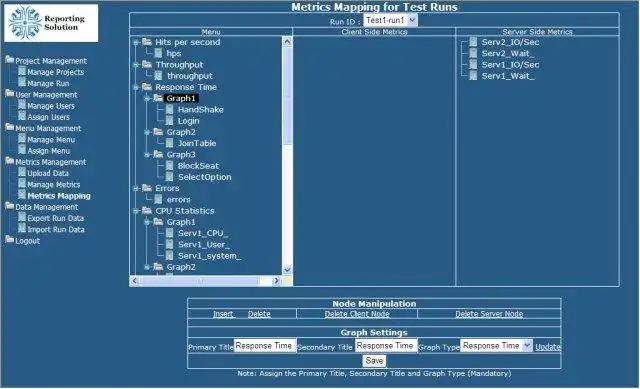Collapse the Throughput tree node

(136, 64)
